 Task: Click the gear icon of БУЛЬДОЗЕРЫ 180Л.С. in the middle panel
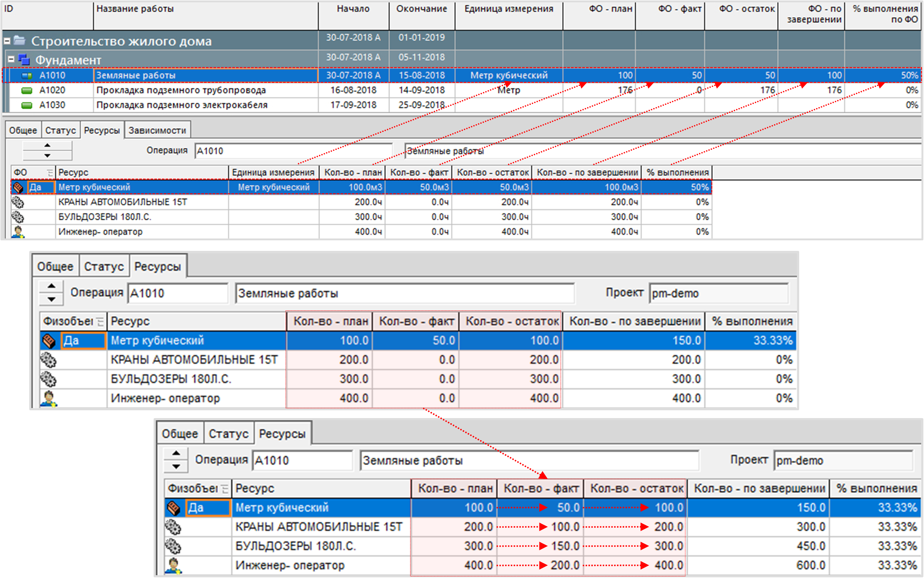(x=48, y=379)
